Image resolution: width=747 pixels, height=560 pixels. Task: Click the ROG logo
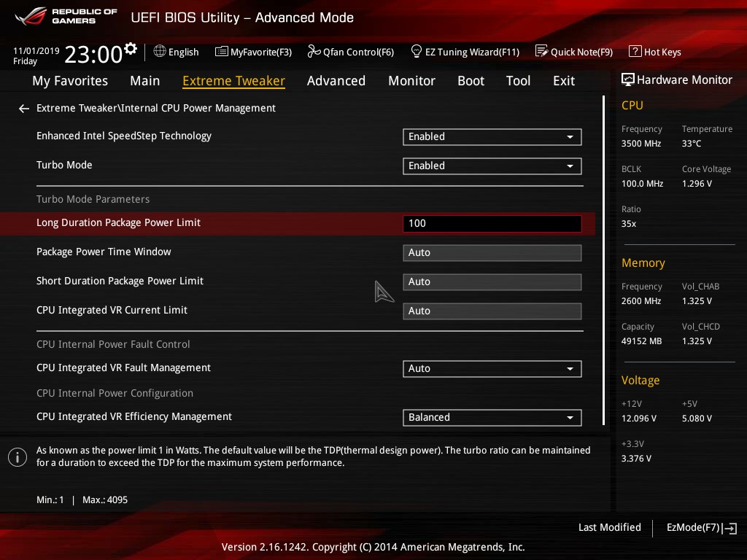31,16
